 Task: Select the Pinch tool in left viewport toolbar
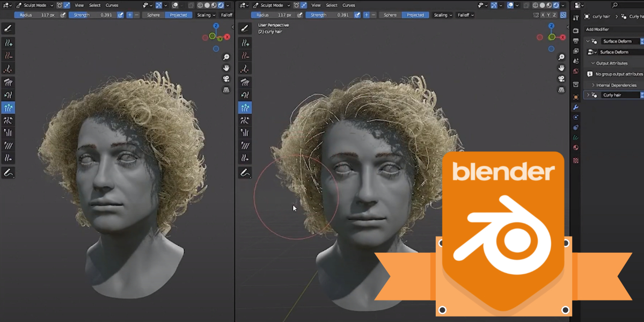coord(9,120)
